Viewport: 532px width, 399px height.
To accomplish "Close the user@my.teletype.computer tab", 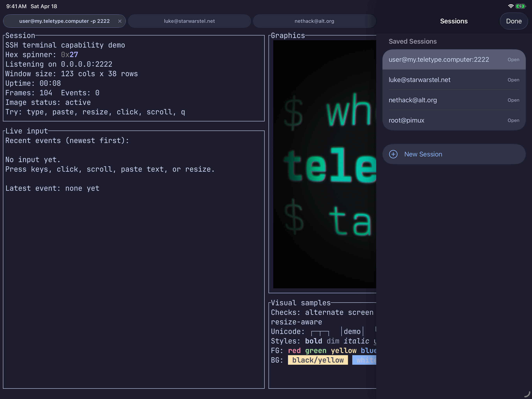I will pos(120,21).
